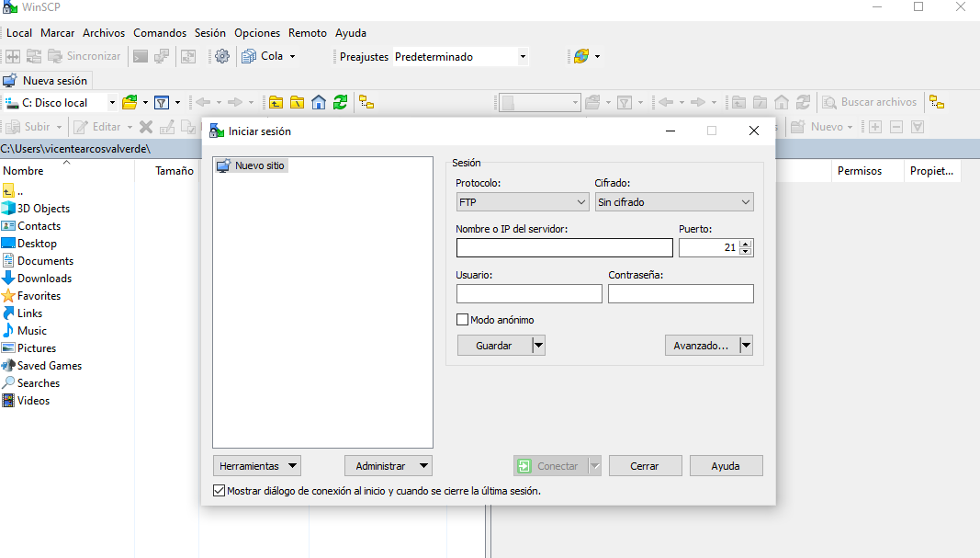The height and width of the screenshot is (558, 980).
Task: Click the Nombre o IP del servidor field
Action: (564, 247)
